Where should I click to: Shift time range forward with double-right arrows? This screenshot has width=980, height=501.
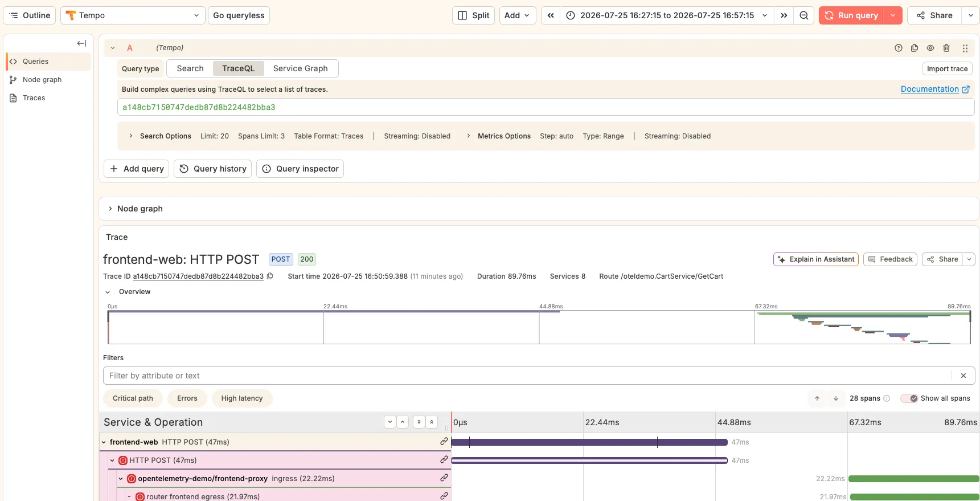click(x=784, y=15)
